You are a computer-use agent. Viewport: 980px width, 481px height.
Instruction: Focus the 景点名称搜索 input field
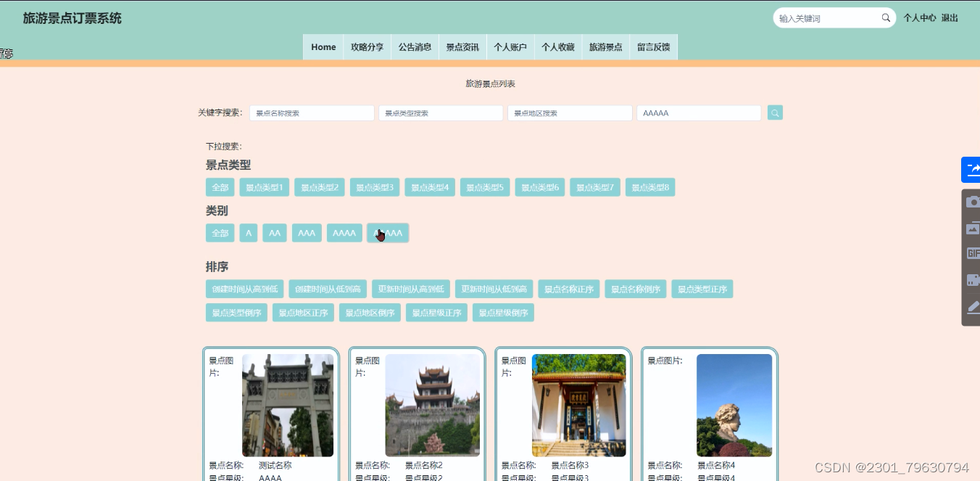pos(312,113)
